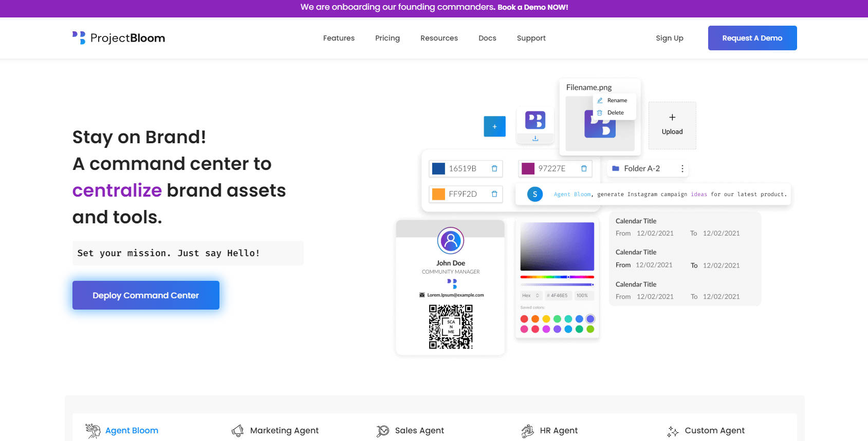
Task: Choose Rename from the file context menu
Action: coord(617,101)
